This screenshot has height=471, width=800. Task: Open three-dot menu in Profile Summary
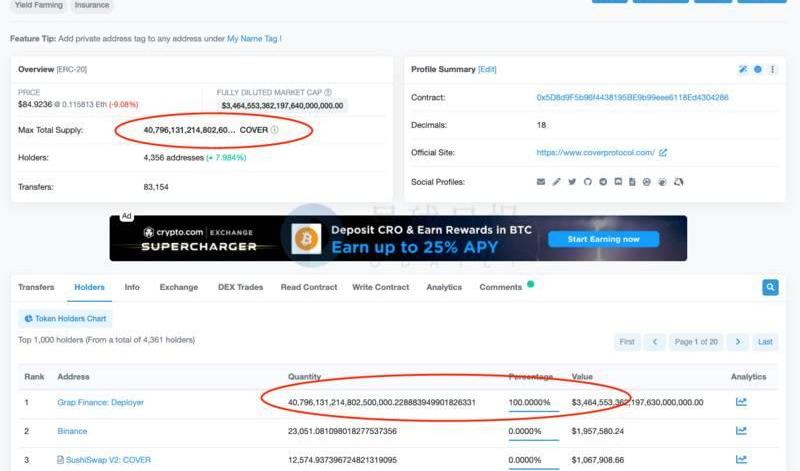[773, 69]
